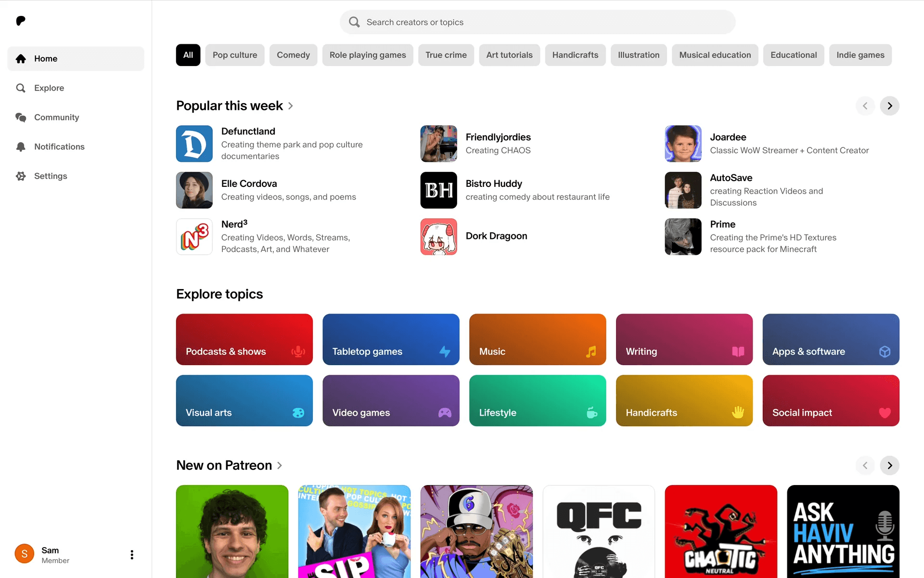Open the Podcasts & shows topic card
The image size is (924, 578).
tap(244, 340)
